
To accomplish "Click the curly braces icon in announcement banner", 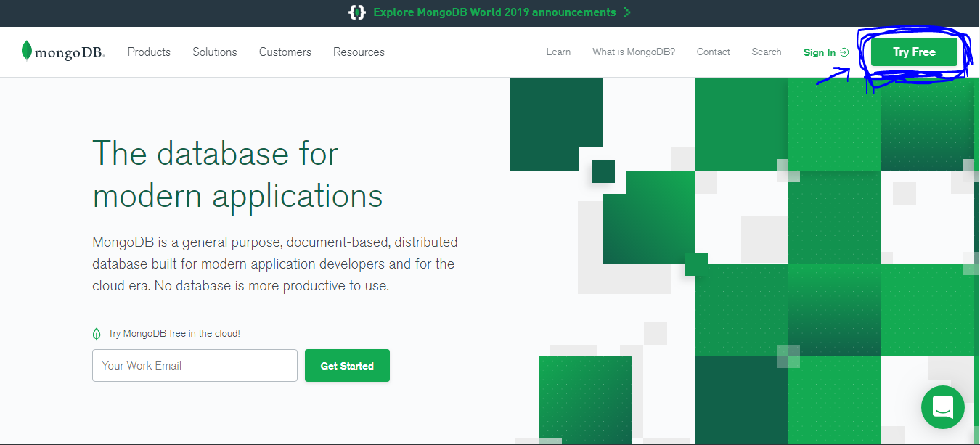I will (x=357, y=12).
